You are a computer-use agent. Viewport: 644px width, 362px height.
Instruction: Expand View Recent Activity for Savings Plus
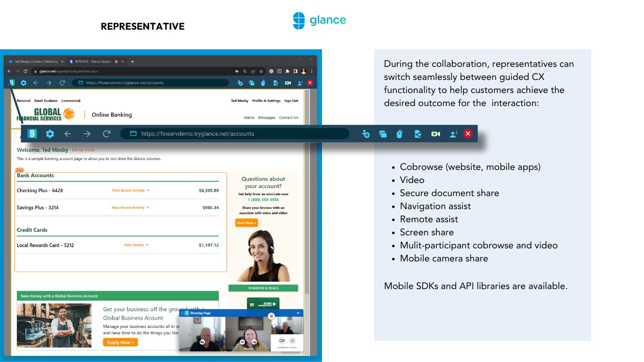click(131, 208)
